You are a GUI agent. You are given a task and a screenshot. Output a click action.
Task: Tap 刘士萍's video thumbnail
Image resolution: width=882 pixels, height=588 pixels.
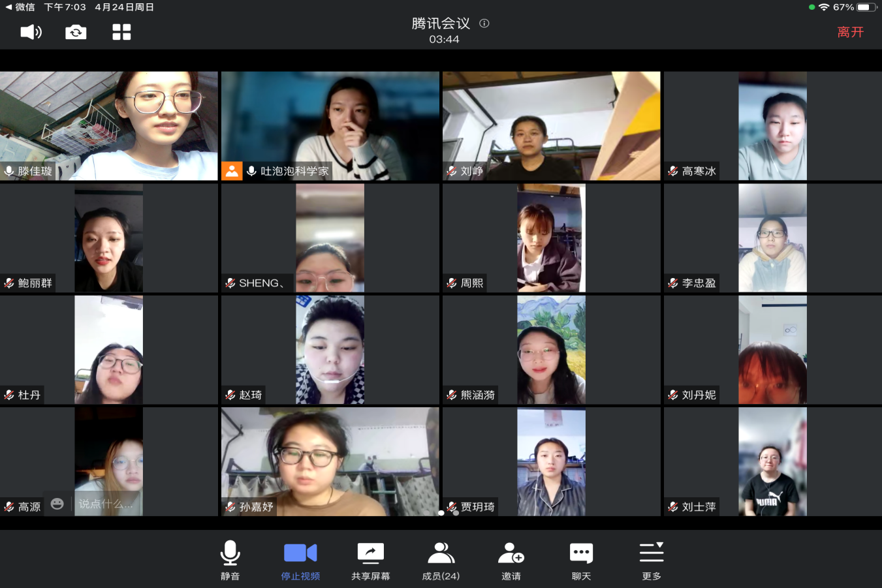point(772,461)
